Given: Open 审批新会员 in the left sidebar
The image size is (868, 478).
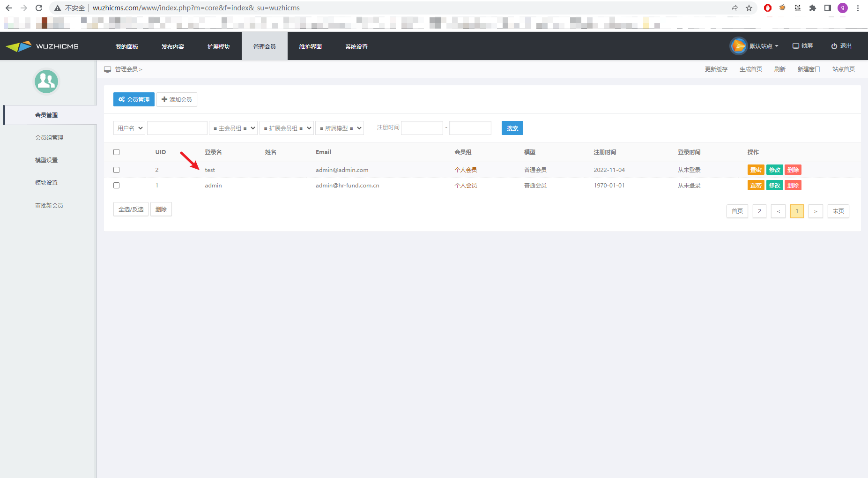Looking at the screenshot, I should tap(49, 205).
